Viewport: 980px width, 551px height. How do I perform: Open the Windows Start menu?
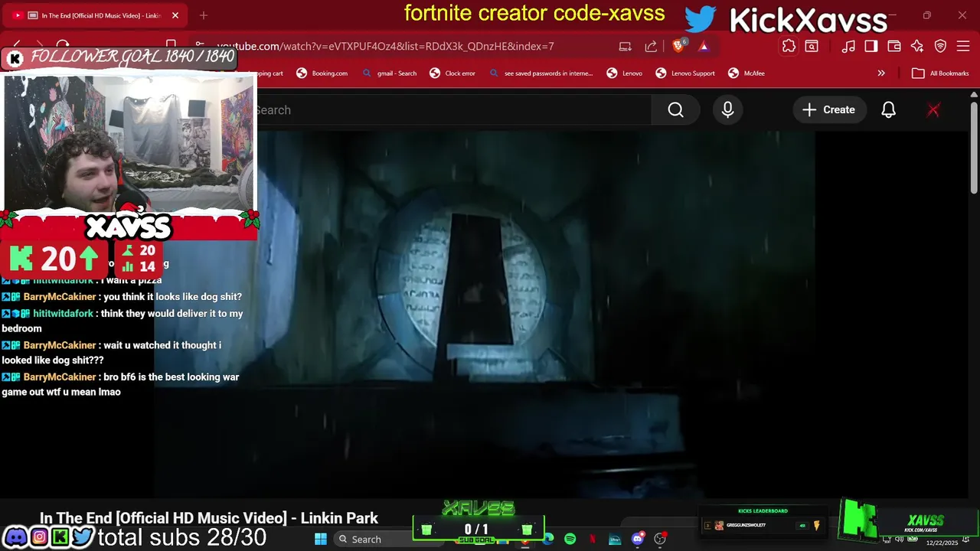(x=321, y=540)
